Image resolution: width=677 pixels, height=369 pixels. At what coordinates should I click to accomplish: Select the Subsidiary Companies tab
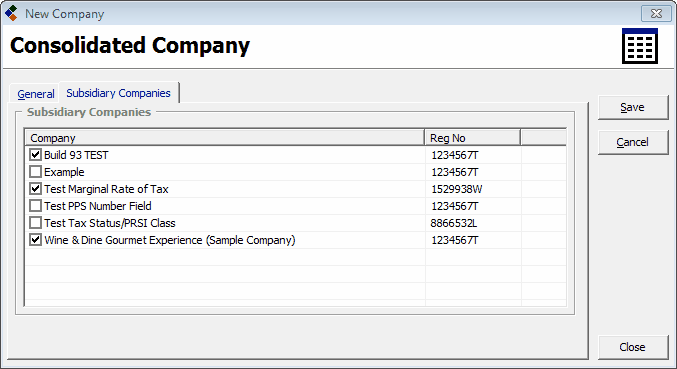(x=118, y=93)
